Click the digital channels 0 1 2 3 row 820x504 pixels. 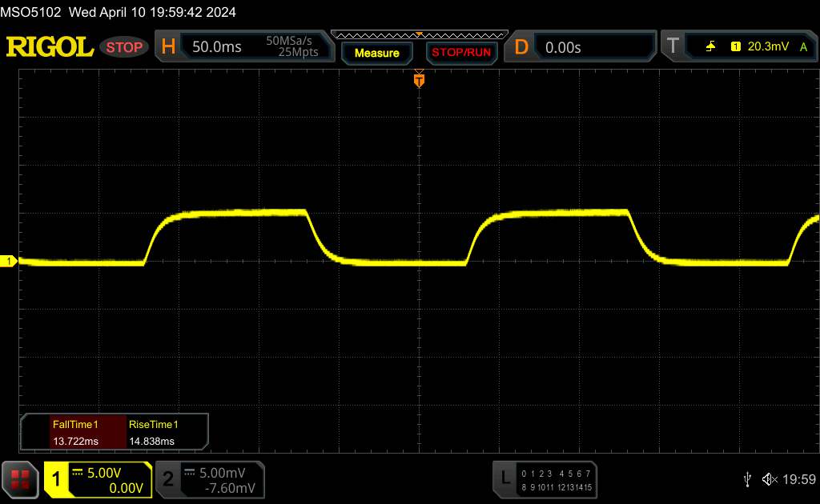pyautogui.click(x=536, y=474)
